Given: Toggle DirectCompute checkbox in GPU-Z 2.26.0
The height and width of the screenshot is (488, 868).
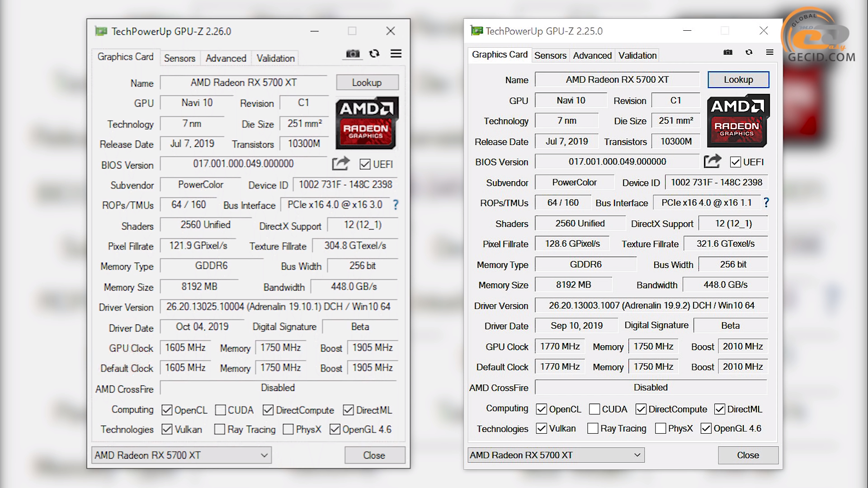Looking at the screenshot, I should [x=268, y=410].
